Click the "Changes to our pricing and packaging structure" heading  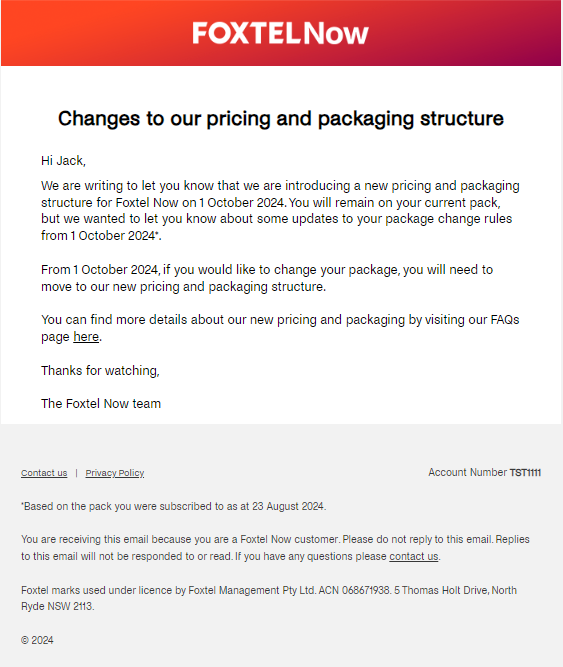(281, 118)
